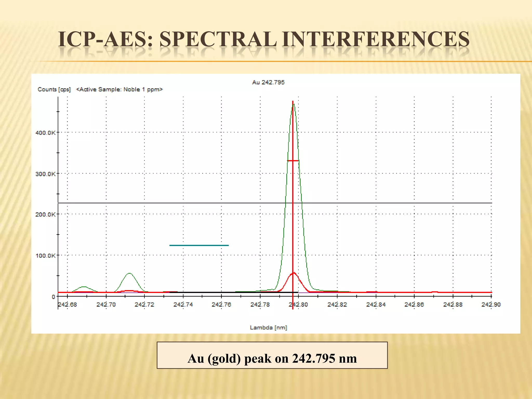Click the 200.0K y-axis label
Viewport: 532px width, 399px height.
tap(45, 215)
